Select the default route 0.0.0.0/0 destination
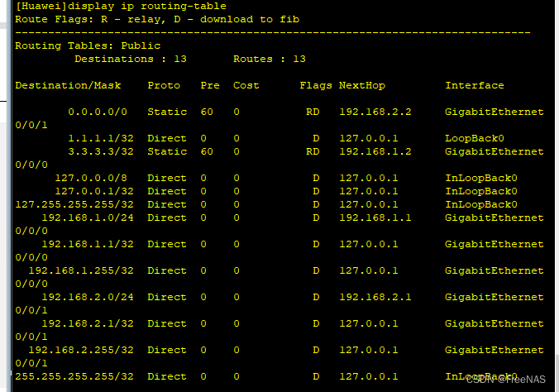The height and width of the screenshot is (392, 559). coord(98,112)
